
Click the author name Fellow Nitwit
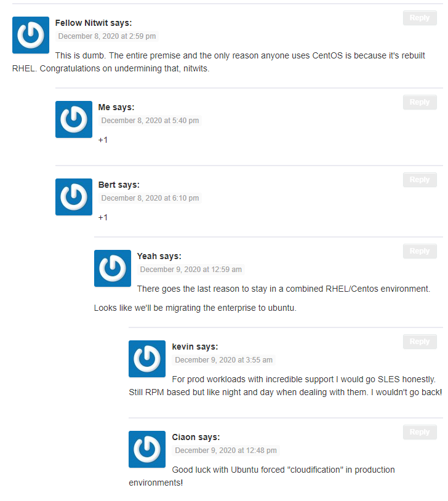(x=81, y=23)
